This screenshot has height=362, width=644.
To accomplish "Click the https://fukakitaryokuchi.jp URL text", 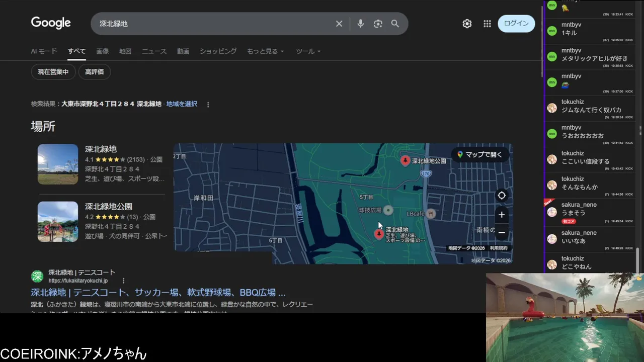I will pyautogui.click(x=78, y=281).
